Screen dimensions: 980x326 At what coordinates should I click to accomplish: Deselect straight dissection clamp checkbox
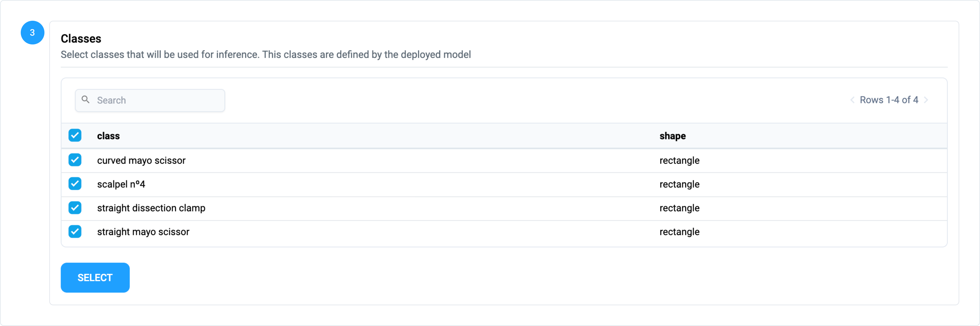point(75,208)
